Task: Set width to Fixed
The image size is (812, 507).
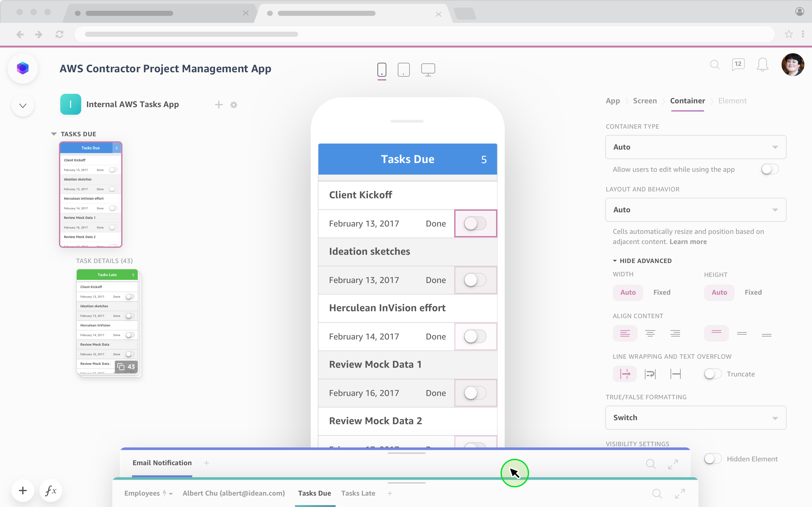Action: point(662,292)
